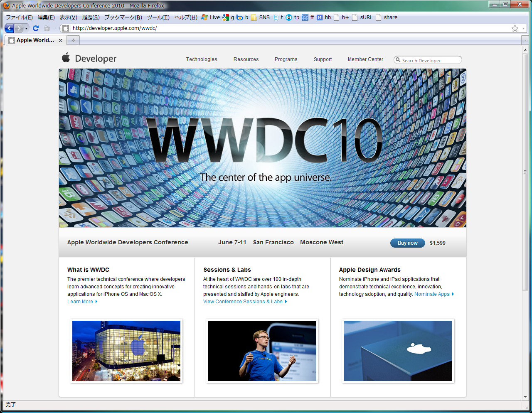Open the SNS bookmarks folder
The image size is (532, 413).
260,17
